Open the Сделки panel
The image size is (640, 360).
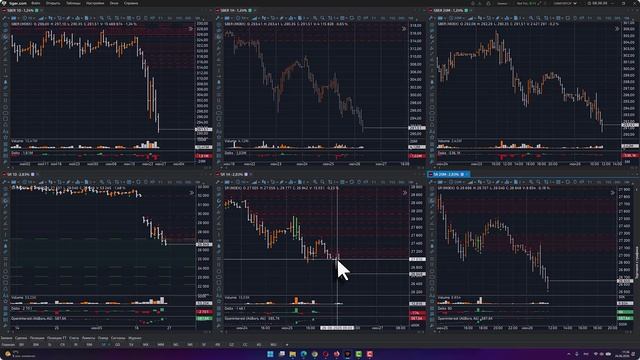click(x=21, y=338)
